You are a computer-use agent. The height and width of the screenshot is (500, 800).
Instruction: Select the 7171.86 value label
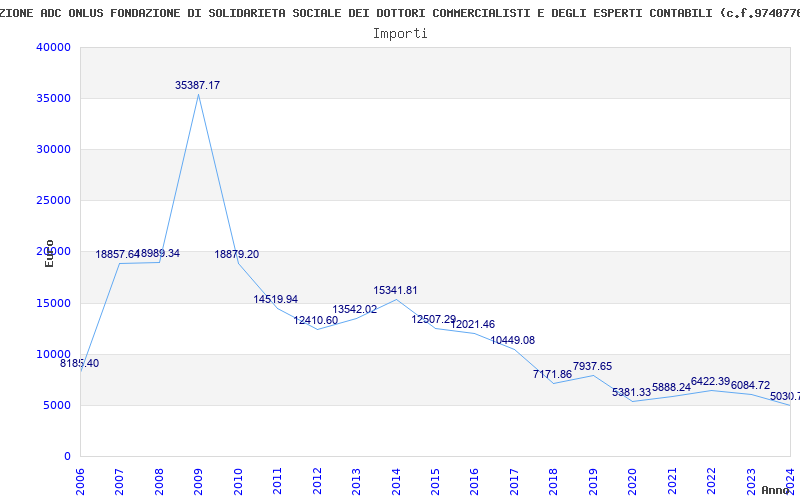click(552, 374)
